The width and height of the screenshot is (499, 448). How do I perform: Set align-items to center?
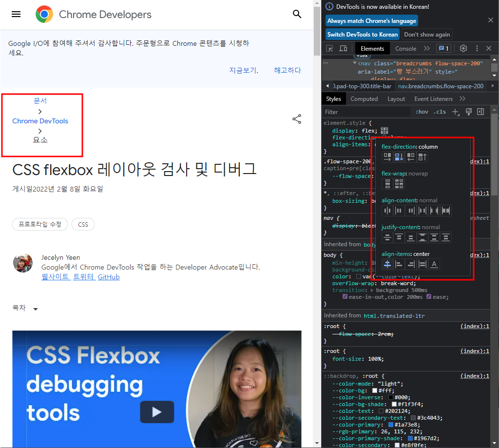coord(387,264)
